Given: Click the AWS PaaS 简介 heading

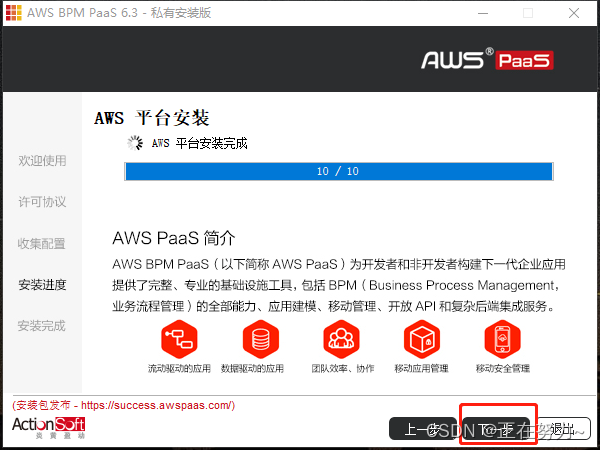Looking at the screenshot, I should point(174,238).
